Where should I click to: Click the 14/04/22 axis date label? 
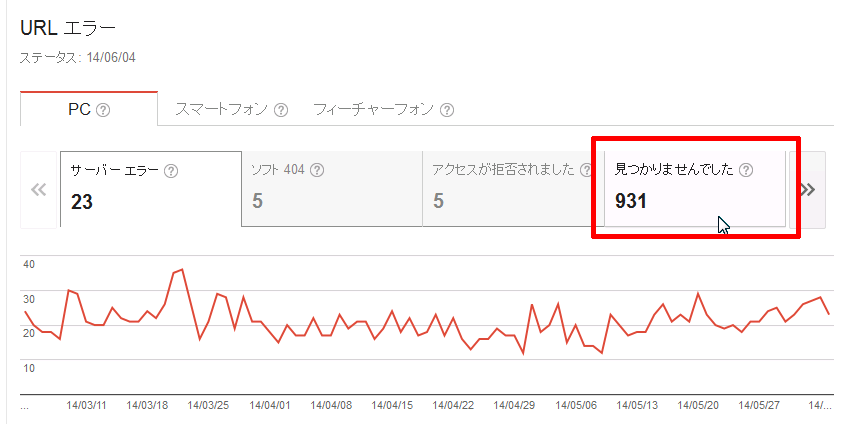point(454,406)
